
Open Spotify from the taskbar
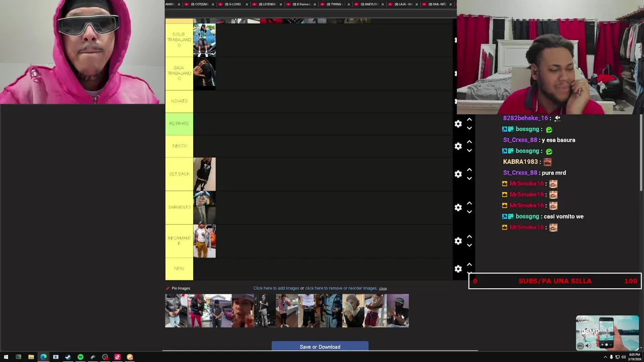(80, 357)
